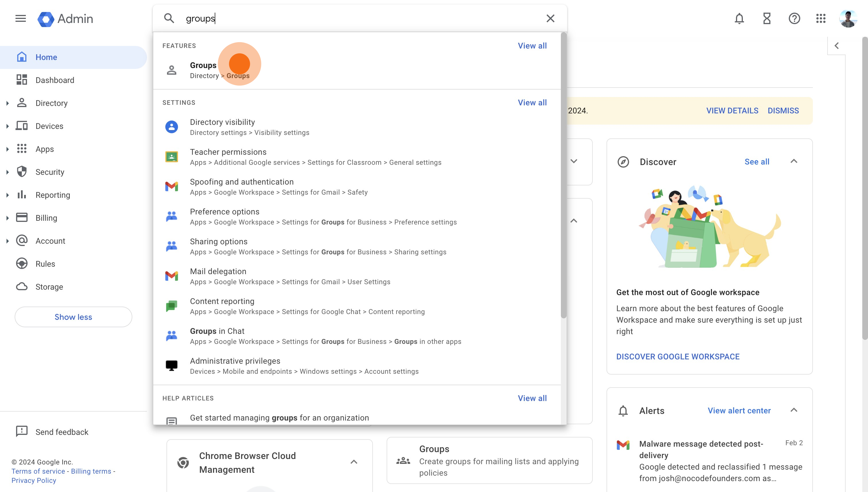Screen dimensions: 868x492
Task: View all Features results
Action: click(532, 46)
